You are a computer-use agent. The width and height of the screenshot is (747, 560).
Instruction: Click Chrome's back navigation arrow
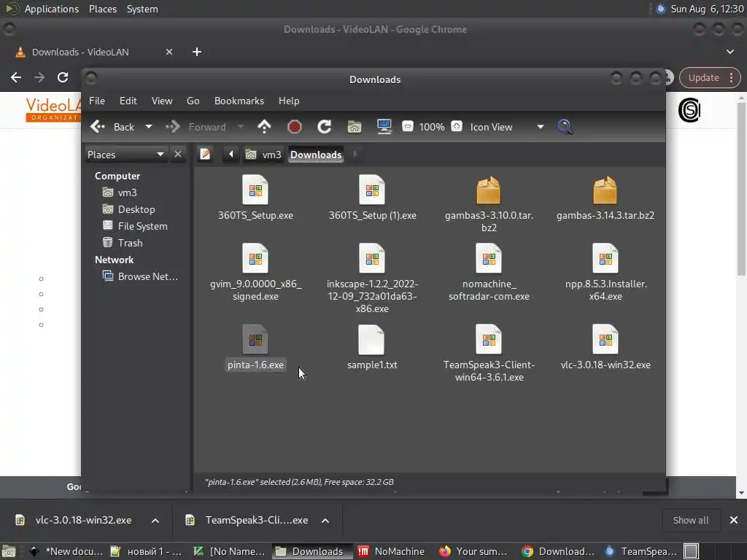[16, 77]
